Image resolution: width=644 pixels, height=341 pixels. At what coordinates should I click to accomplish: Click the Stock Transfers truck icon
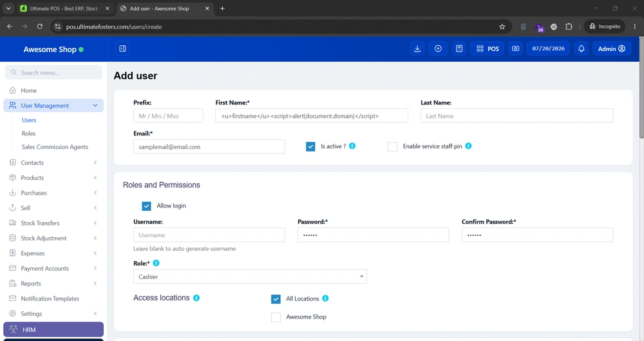pos(13,222)
